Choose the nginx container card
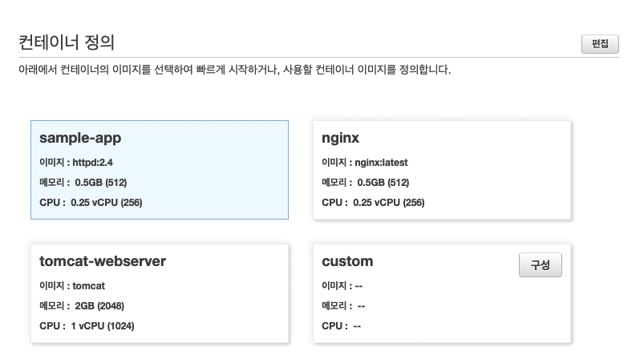Image resolution: width=644 pixels, height=355 pixels. [x=442, y=170]
